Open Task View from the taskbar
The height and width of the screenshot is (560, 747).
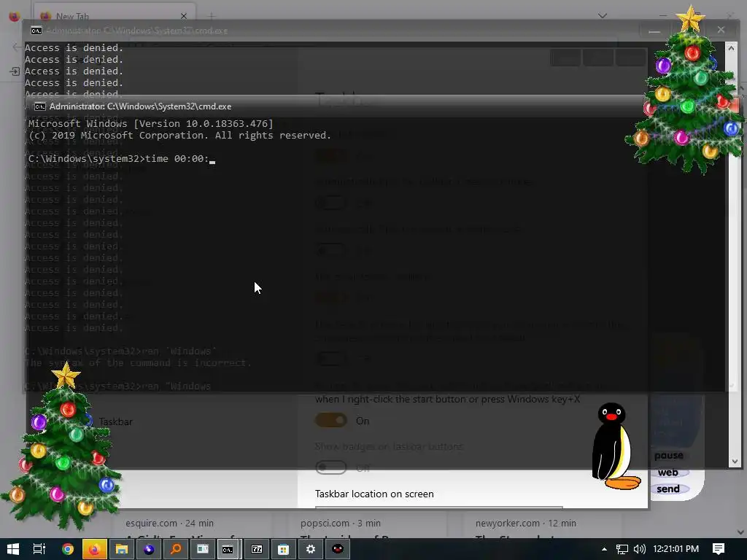[x=39, y=549]
